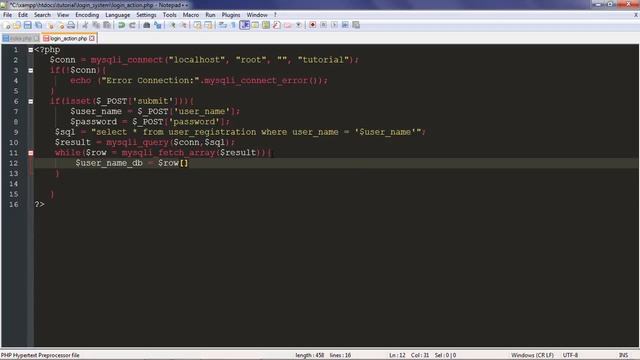Toggle INS insert mode in status bar
The height and width of the screenshot is (360, 640).
pyautogui.click(x=623, y=355)
